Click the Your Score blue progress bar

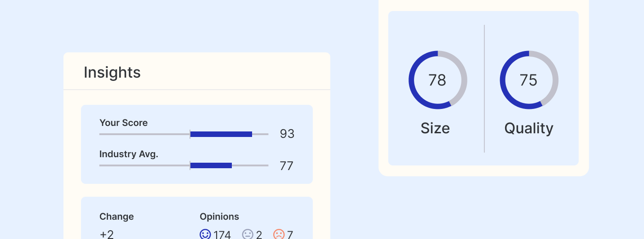[221, 134]
